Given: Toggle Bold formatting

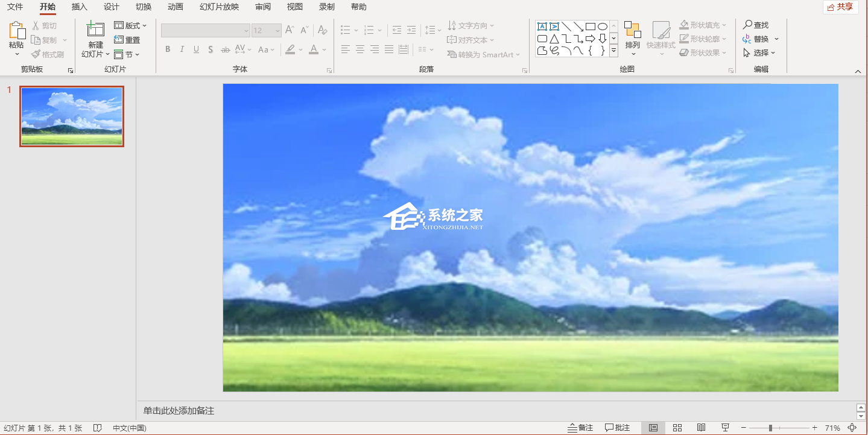Looking at the screenshot, I should (x=168, y=49).
